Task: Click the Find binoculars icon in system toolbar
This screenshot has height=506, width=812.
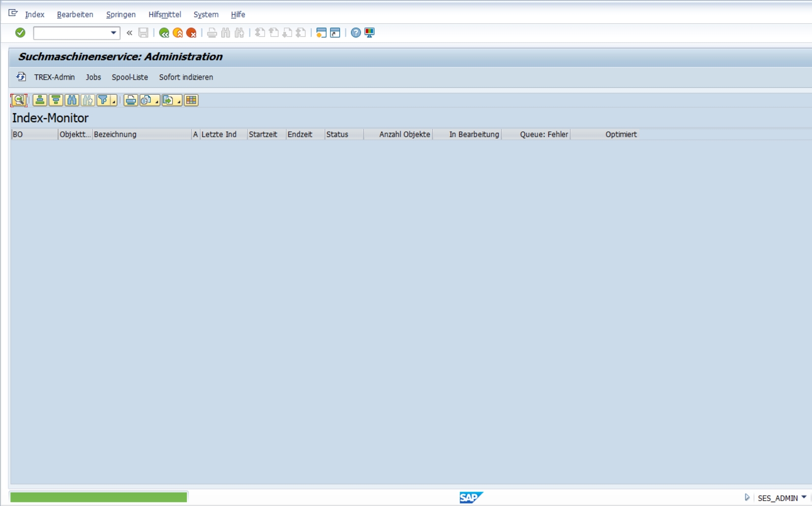Action: coord(226,33)
